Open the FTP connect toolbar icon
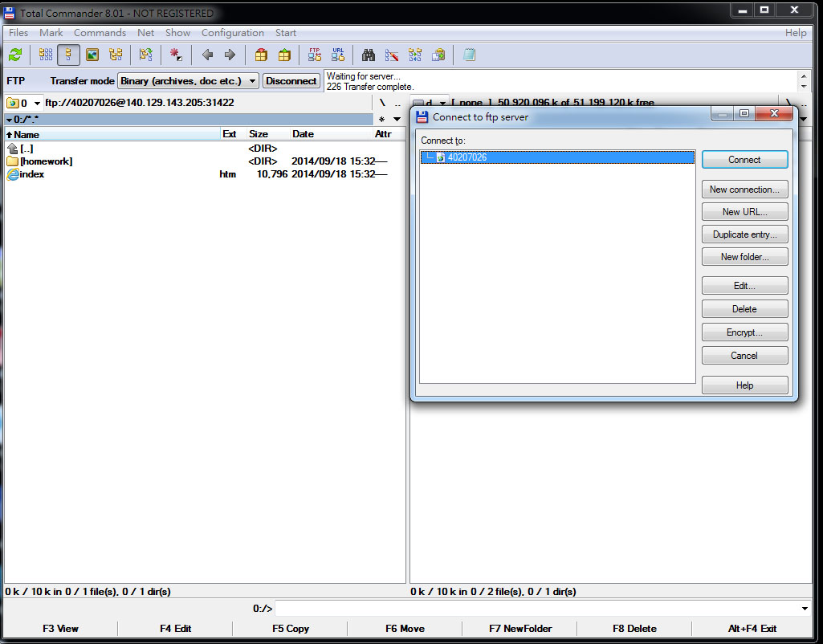 pyautogui.click(x=315, y=55)
